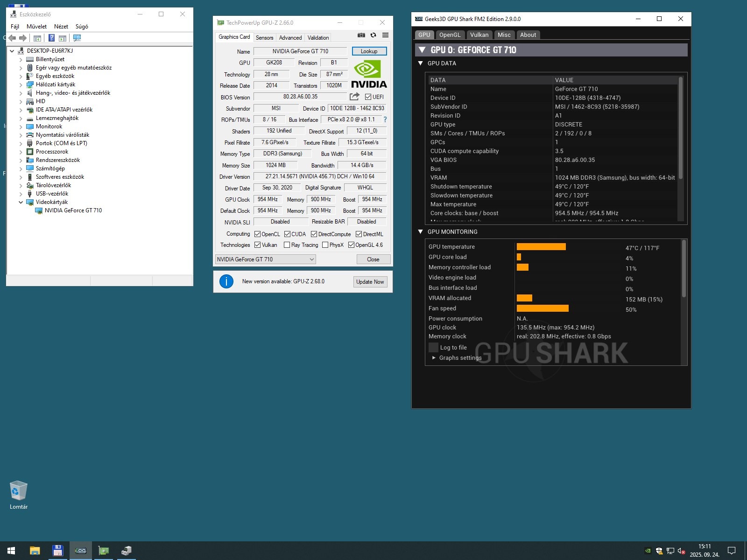Toggle the UEFI checkbox
Image resolution: width=747 pixels, height=560 pixels.
click(x=368, y=97)
